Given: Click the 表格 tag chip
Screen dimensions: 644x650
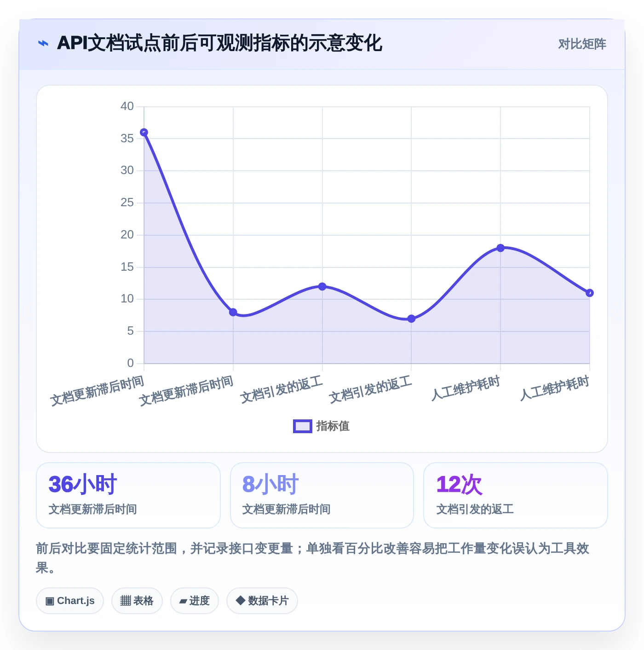Looking at the screenshot, I should [137, 601].
